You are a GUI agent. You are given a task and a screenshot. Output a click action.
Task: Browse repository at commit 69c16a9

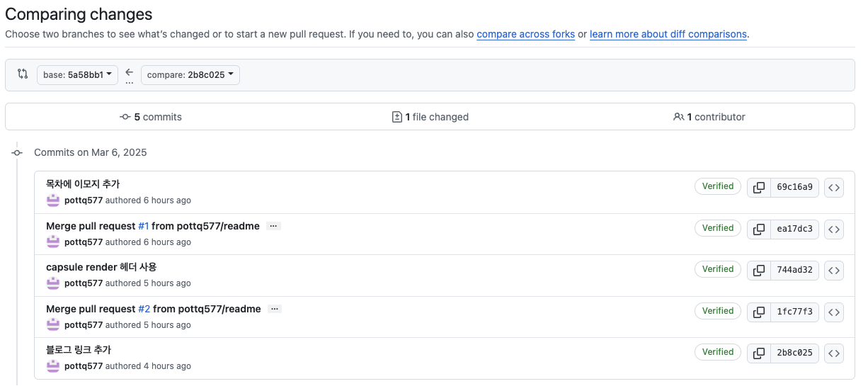pos(834,188)
